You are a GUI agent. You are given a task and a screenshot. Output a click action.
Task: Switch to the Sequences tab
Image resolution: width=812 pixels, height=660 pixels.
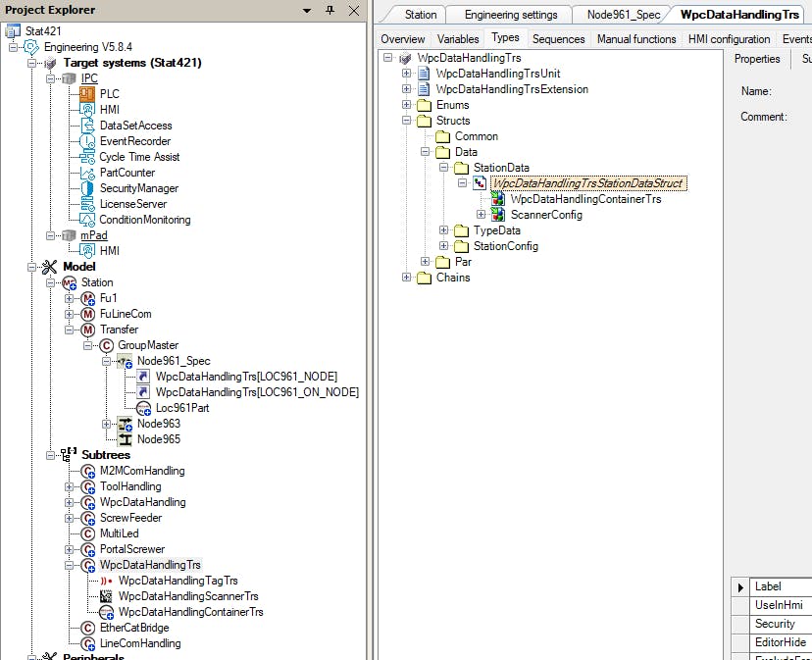(557, 39)
